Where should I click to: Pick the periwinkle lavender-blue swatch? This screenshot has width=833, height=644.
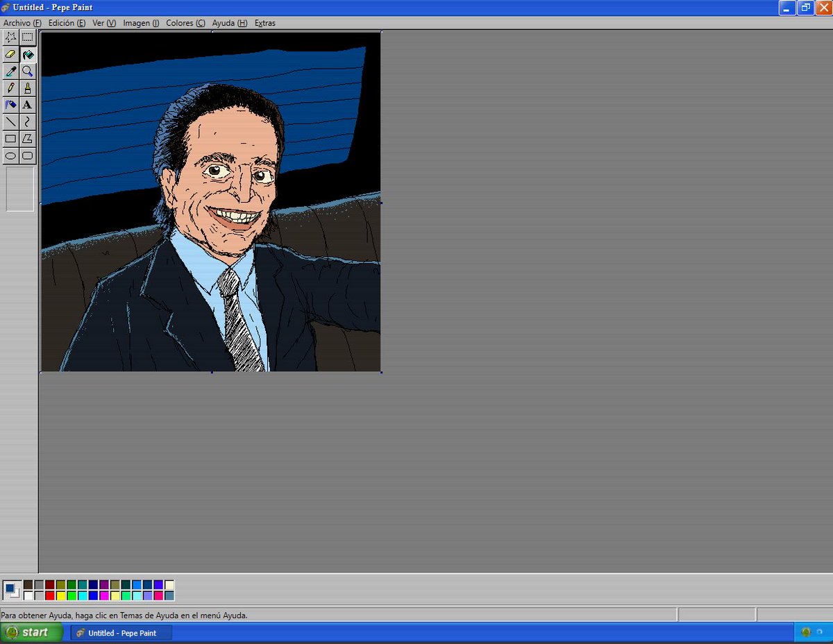pos(148,595)
